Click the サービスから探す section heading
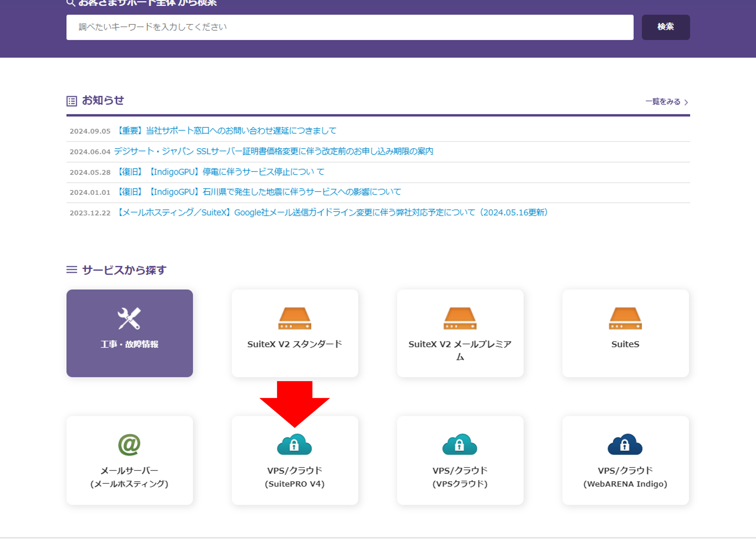This screenshot has height=539, width=756. coord(124,270)
